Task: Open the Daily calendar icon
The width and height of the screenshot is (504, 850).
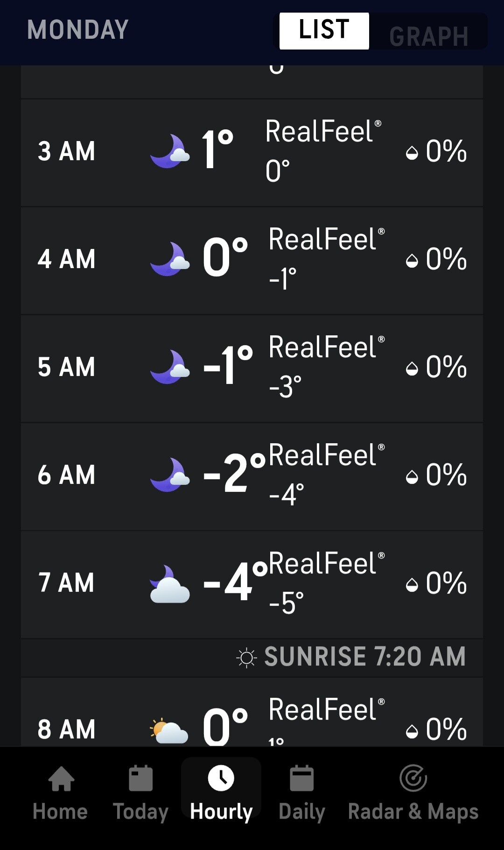Action: click(302, 779)
